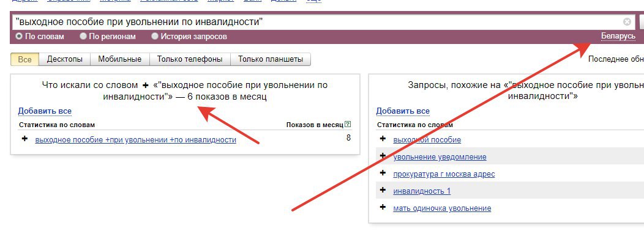Open the 'Беларусь' region selector
Image resolution: width=644 pixels, height=242 pixels.
(618, 36)
